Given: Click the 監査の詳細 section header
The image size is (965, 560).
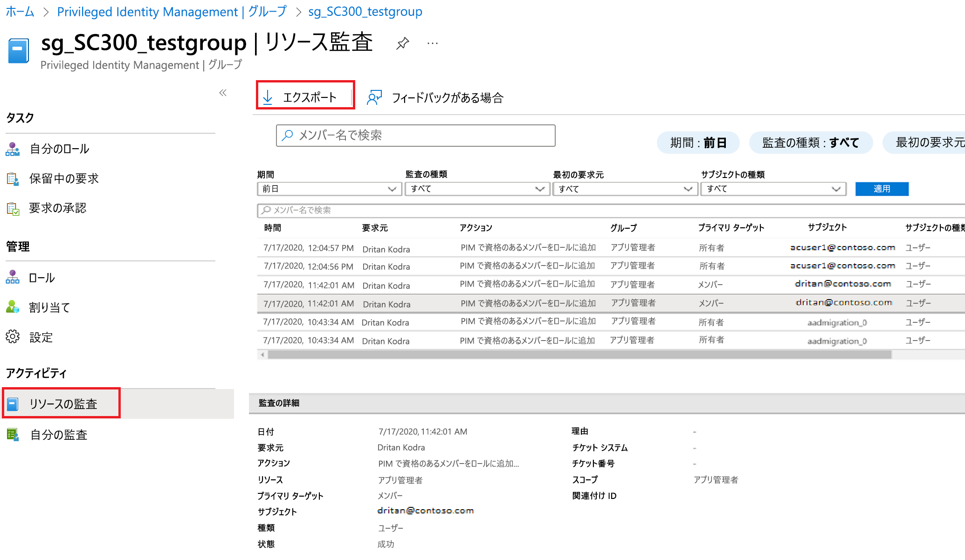Looking at the screenshot, I should coord(607,403).
